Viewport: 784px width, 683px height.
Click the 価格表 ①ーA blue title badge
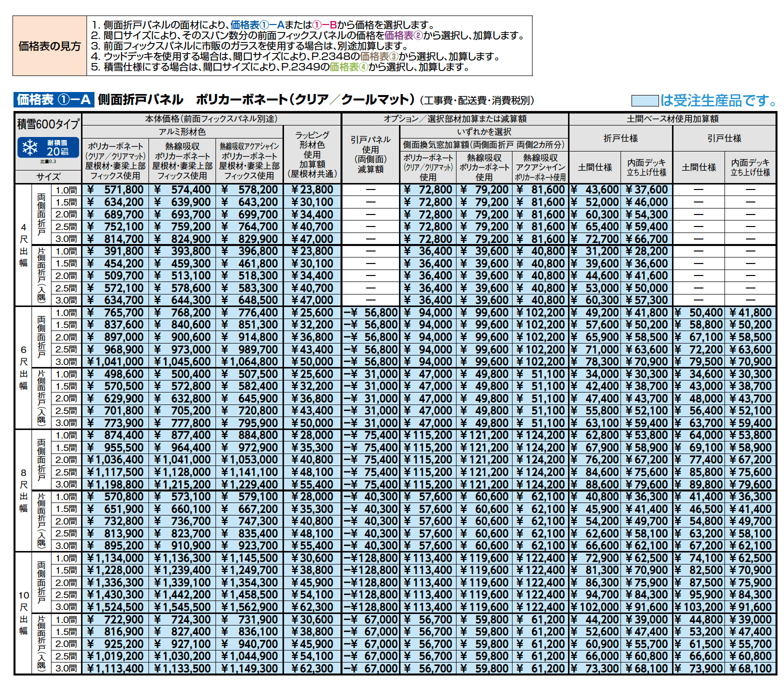pyautogui.click(x=53, y=100)
